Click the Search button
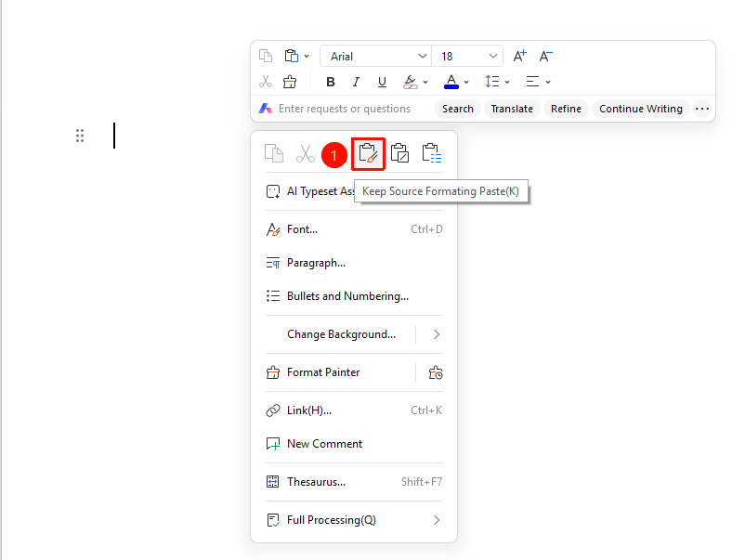 pyautogui.click(x=458, y=109)
